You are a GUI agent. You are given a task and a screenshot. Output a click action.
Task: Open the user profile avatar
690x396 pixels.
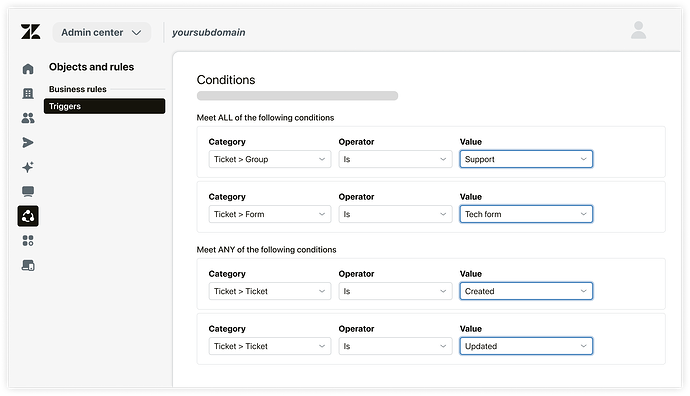(639, 30)
